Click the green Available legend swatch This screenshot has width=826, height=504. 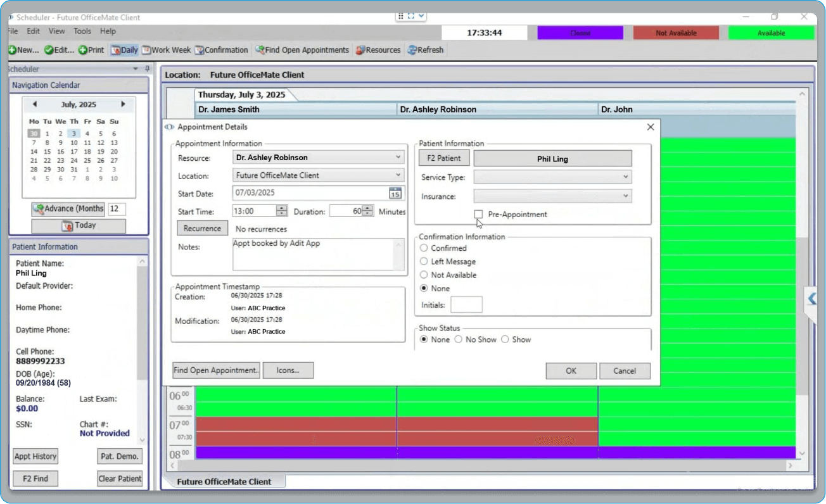pos(772,33)
